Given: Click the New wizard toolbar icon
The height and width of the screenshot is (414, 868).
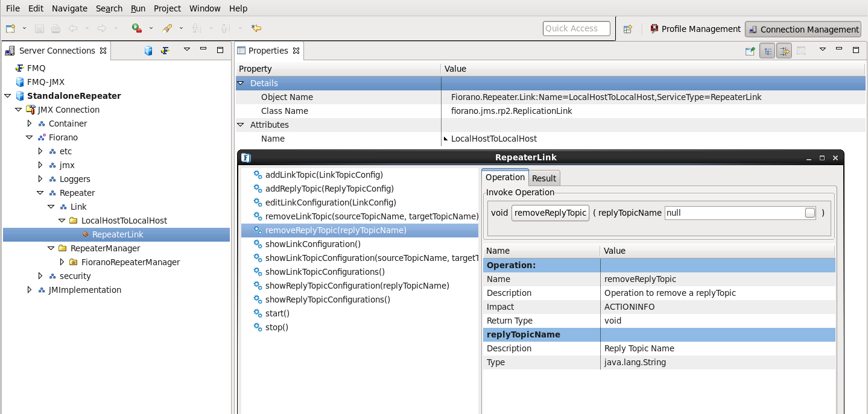Looking at the screenshot, I should pos(10,28).
